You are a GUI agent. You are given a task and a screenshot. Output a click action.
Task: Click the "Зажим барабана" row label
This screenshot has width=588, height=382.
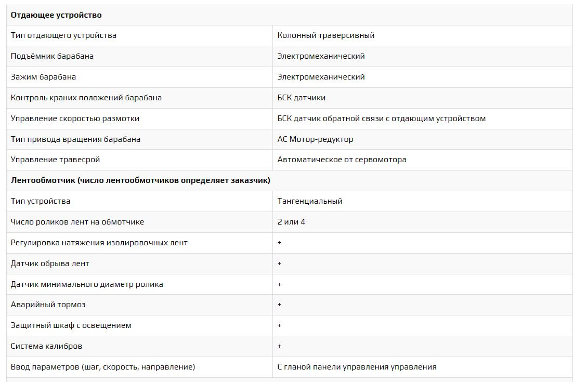pyautogui.click(x=43, y=77)
